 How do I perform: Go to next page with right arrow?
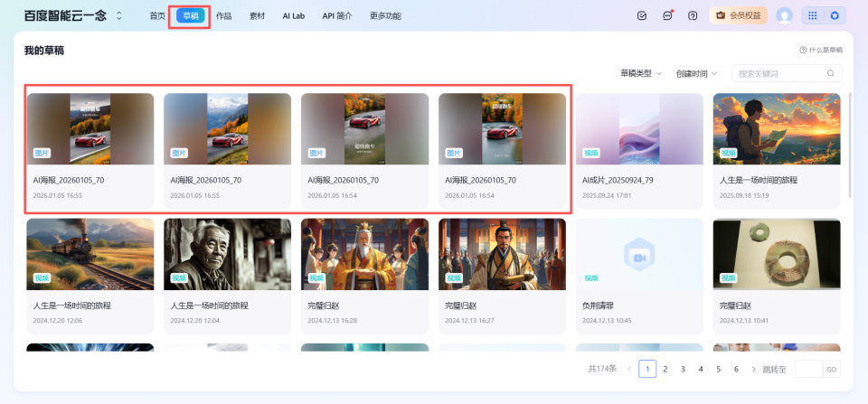pyautogui.click(x=754, y=369)
